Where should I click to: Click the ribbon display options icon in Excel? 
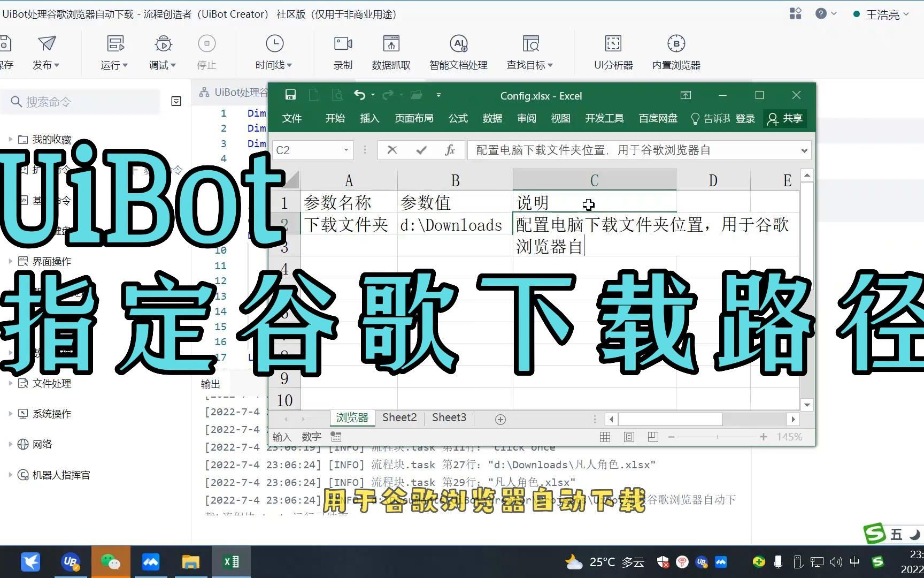pos(686,95)
